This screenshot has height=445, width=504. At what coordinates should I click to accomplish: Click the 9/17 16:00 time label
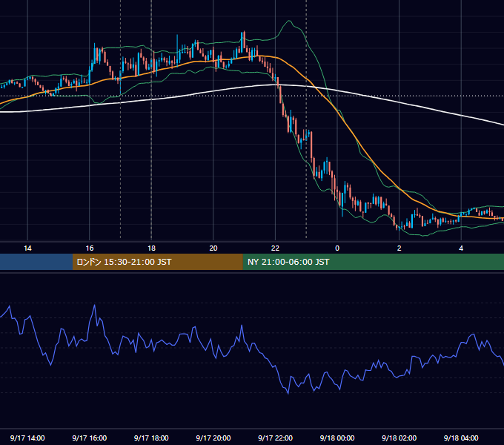tap(90, 438)
